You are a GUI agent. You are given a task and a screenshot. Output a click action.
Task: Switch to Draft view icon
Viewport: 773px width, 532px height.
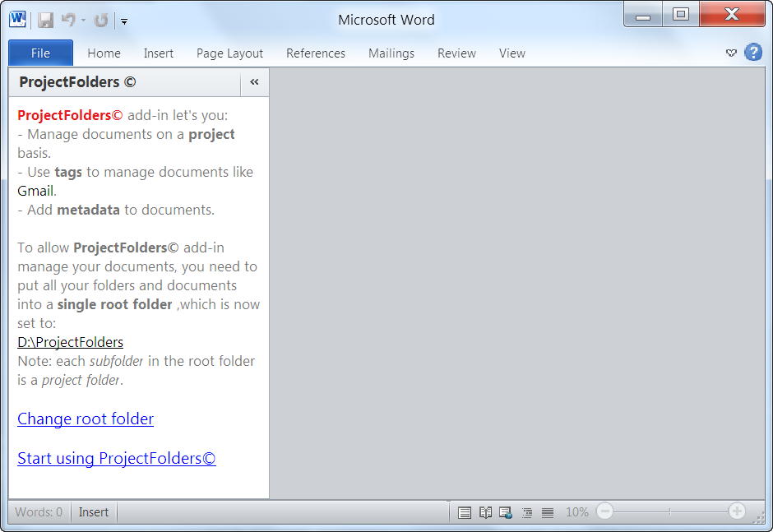tap(548, 513)
